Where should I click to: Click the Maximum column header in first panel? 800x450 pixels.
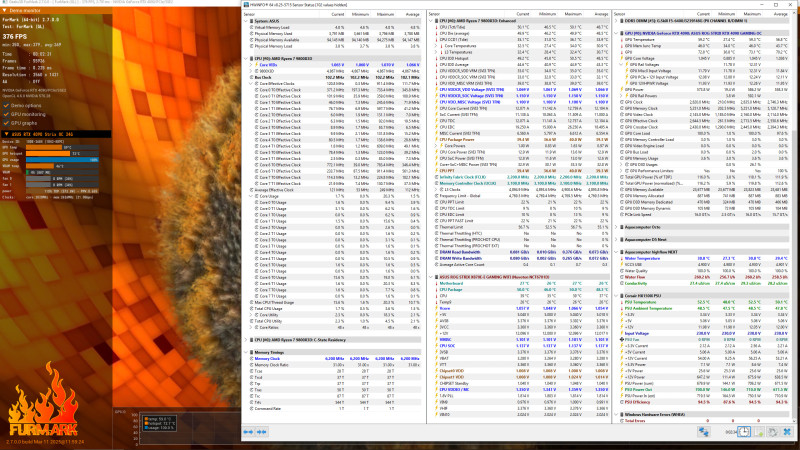385,14
